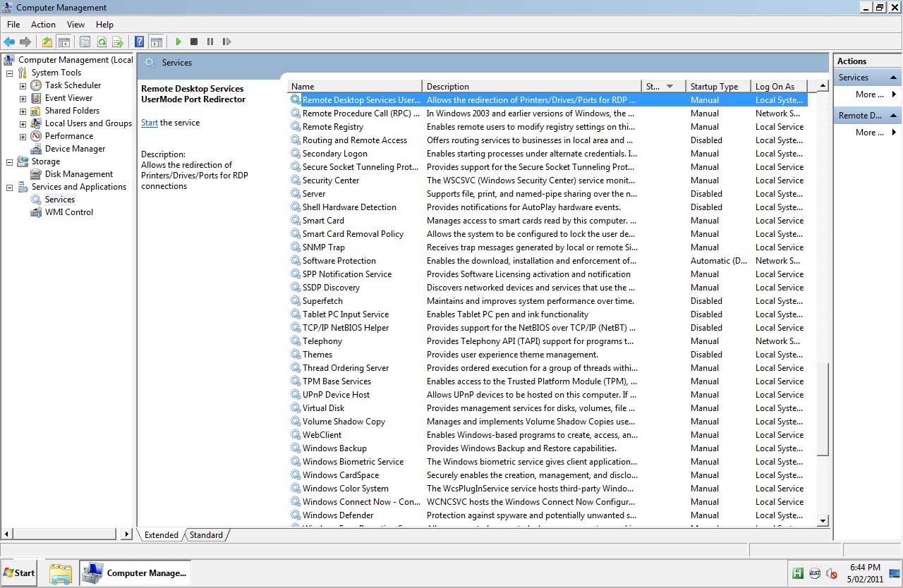
Task: Click the services list scroll-up arrow
Action: click(x=823, y=86)
